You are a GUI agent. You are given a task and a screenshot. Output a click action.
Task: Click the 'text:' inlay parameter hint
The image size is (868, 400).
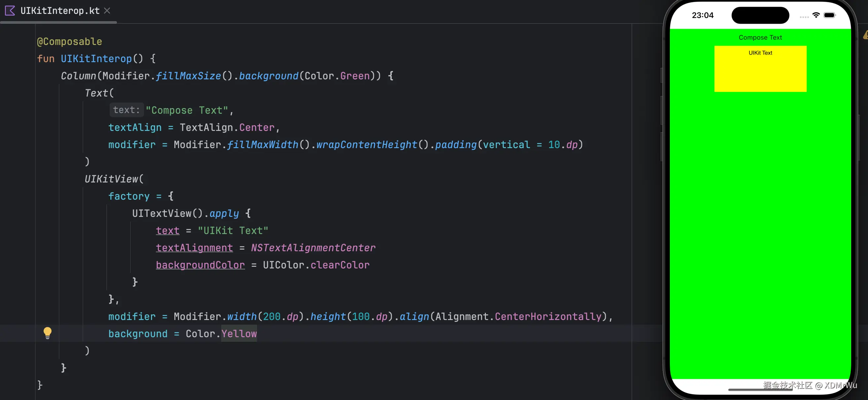coord(127,110)
